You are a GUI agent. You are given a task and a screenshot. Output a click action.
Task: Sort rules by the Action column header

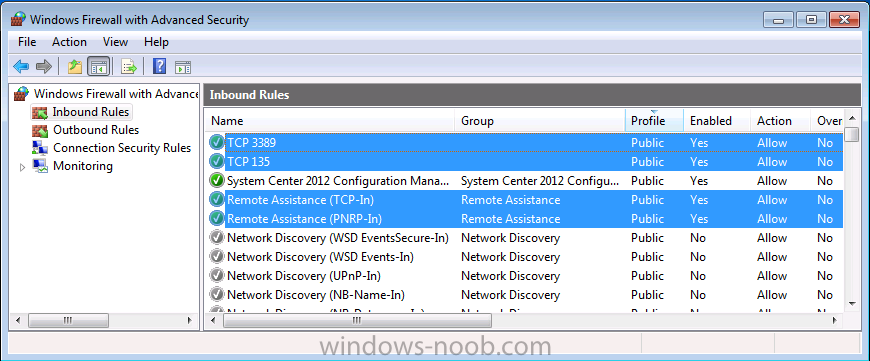click(781, 121)
